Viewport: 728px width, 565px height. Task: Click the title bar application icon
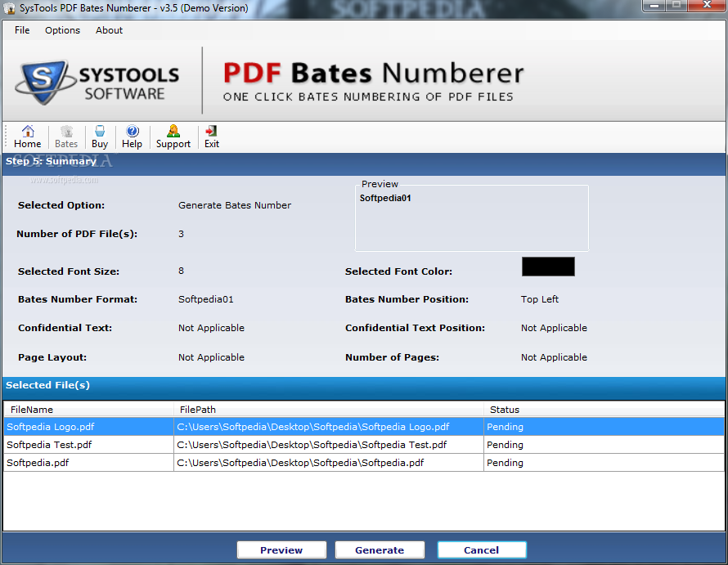[9, 8]
